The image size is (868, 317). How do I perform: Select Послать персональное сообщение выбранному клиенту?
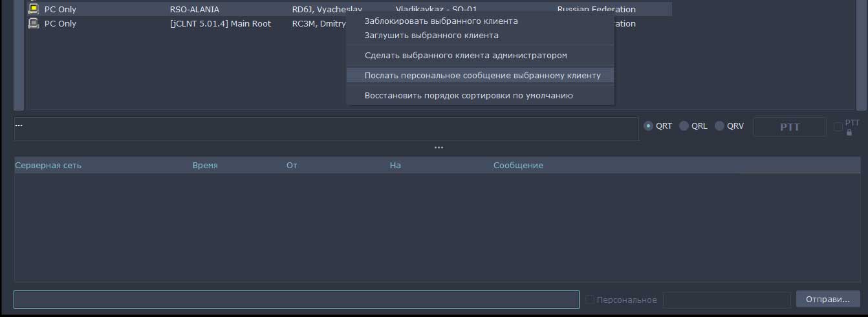pos(480,75)
